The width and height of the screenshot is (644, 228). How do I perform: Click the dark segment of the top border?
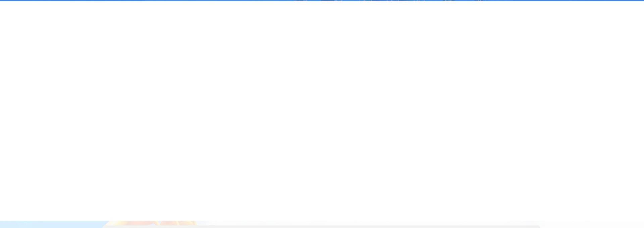click(386, 0)
